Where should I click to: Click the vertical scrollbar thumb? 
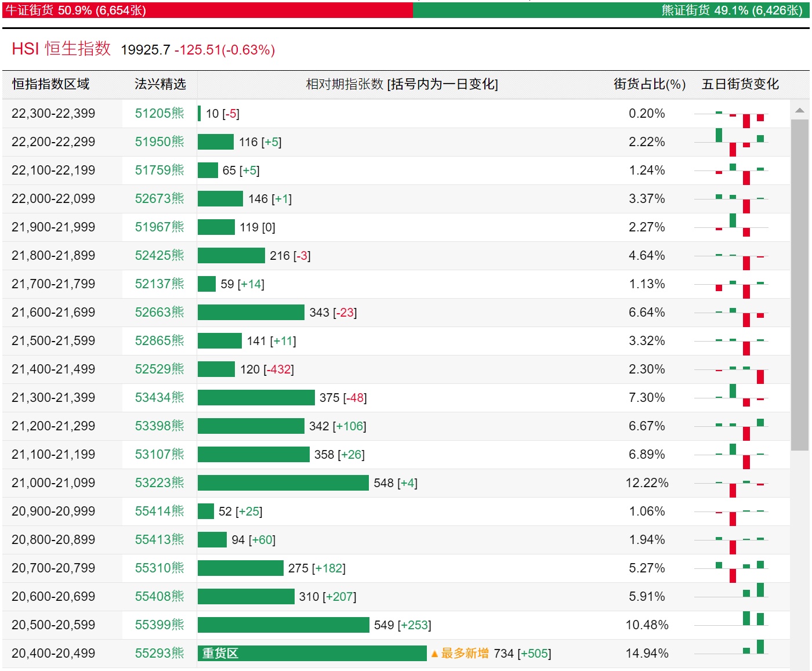800,285
